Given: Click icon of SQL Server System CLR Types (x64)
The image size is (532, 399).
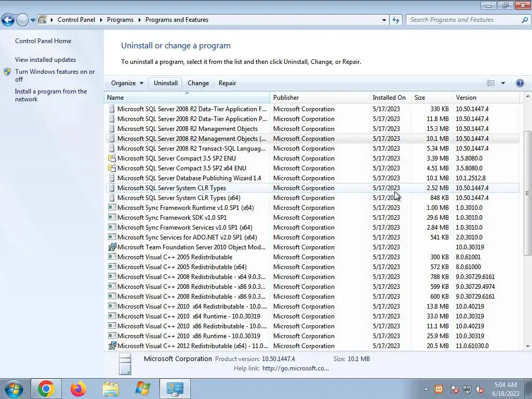Looking at the screenshot, I should click(112, 197).
